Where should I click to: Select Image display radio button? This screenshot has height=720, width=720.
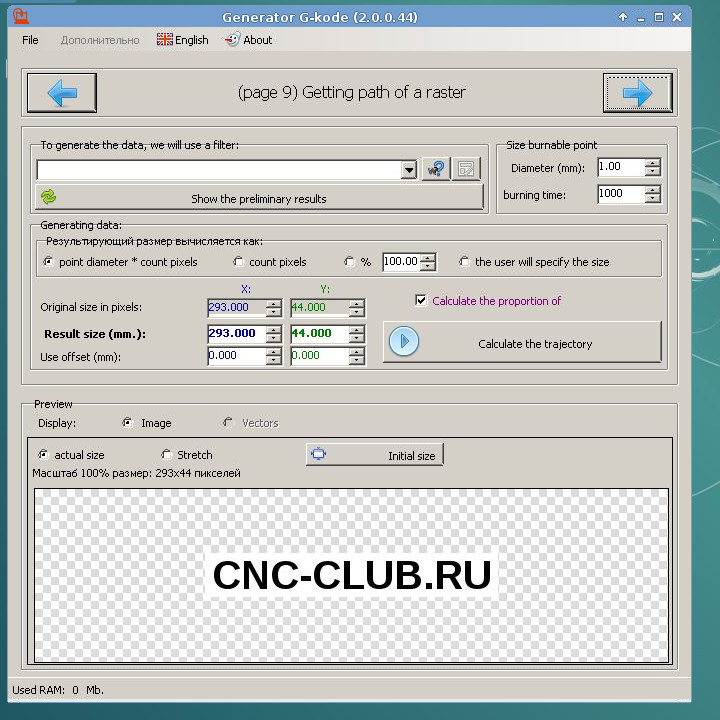point(147,423)
